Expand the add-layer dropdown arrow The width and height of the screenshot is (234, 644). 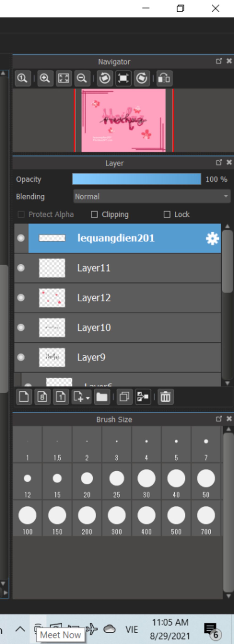point(88,397)
